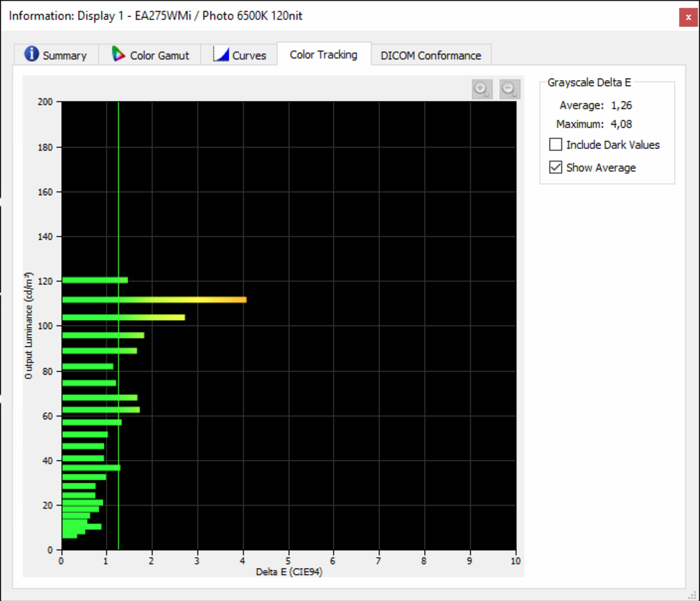Uncheck the Show Average checkbox

556,167
